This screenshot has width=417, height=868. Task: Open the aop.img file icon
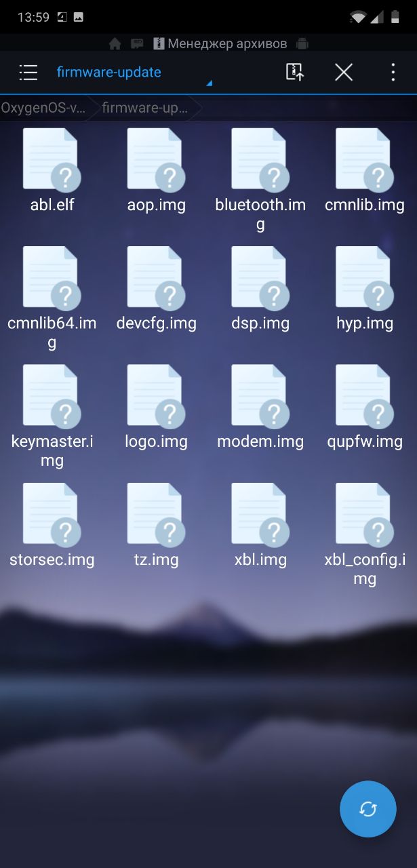click(156, 159)
